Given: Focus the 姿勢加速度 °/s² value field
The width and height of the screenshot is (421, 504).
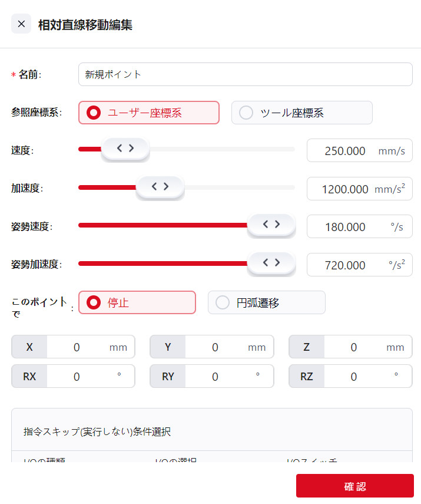Looking at the screenshot, I should click(x=345, y=265).
